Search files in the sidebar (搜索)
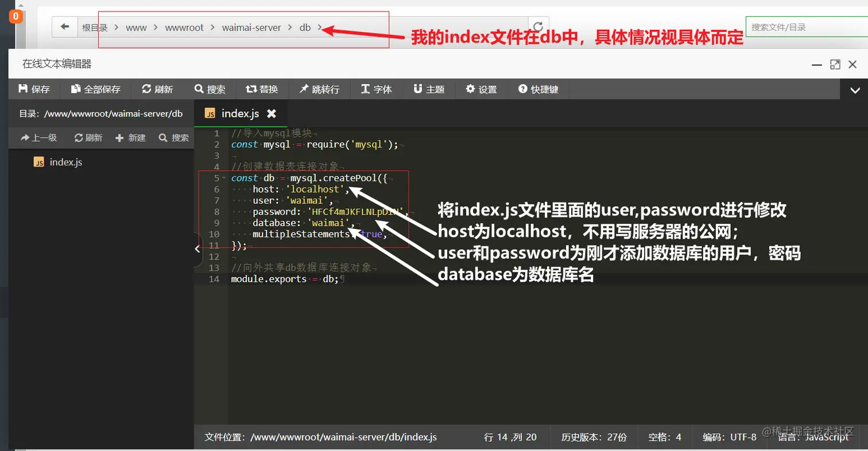 (x=174, y=138)
